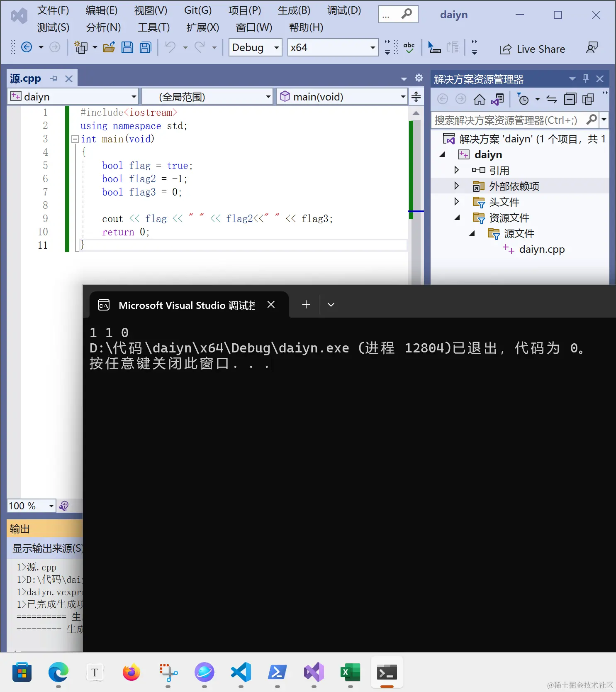Screen dimensions: 616x692
Task: Save the current file with the Save icon
Action: click(127, 47)
